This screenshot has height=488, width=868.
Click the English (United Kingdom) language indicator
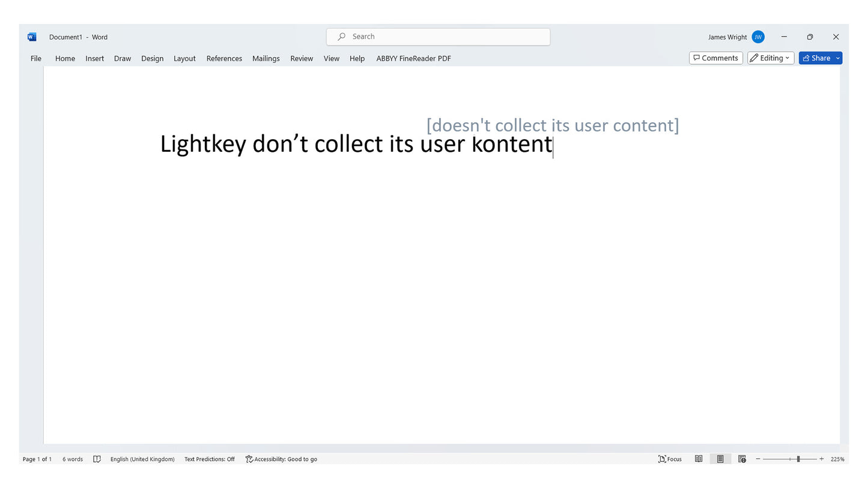tap(142, 459)
